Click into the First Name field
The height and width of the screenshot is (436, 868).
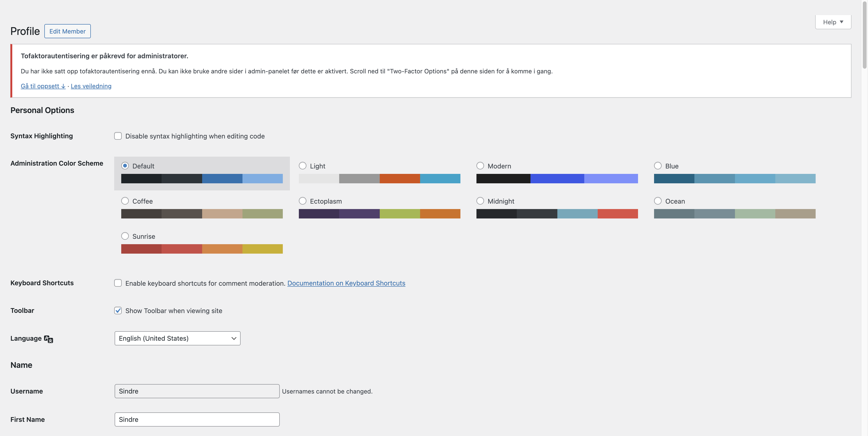(x=197, y=419)
